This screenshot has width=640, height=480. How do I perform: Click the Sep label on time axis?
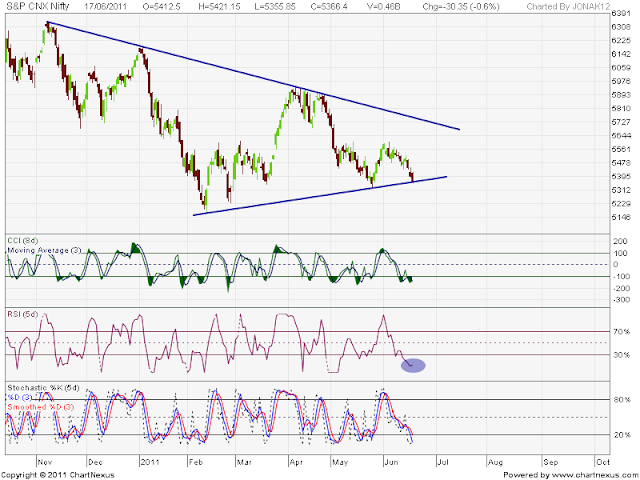tap(551, 462)
